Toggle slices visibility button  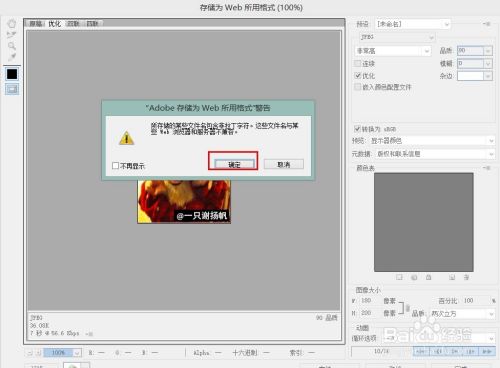pyautogui.click(x=12, y=89)
